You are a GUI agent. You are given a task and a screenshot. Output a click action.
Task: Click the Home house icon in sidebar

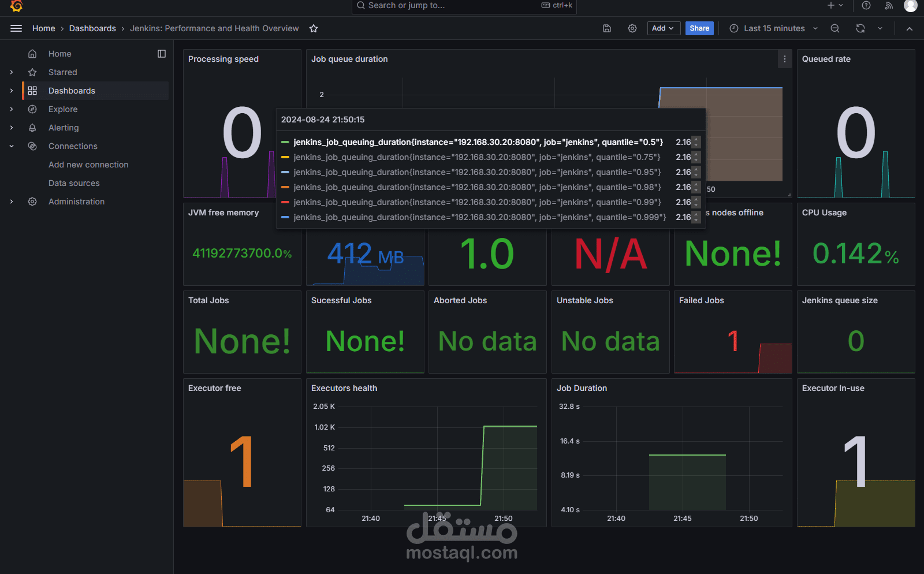(x=32, y=54)
